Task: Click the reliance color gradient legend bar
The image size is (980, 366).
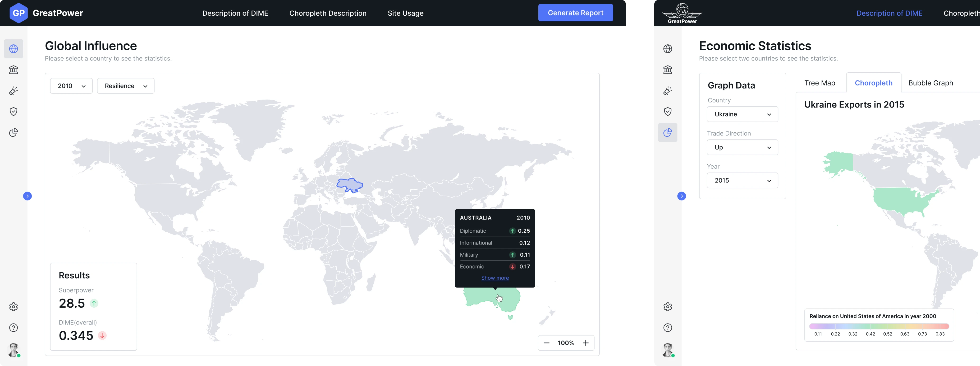Action: tap(879, 326)
